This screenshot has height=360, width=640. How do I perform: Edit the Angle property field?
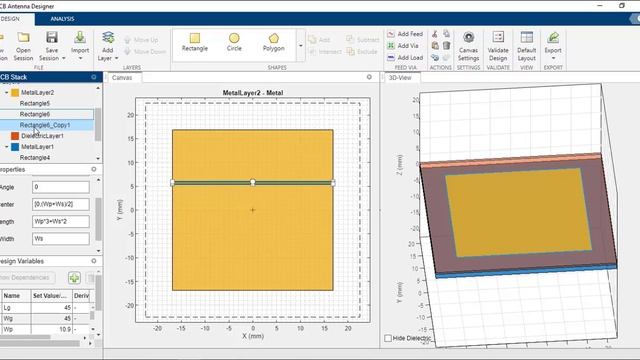(x=61, y=187)
